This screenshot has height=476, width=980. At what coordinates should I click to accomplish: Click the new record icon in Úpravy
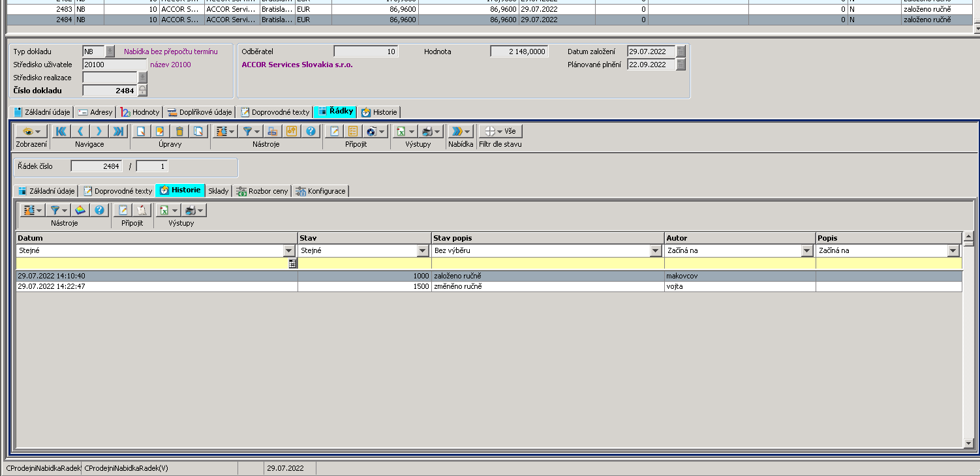click(140, 131)
